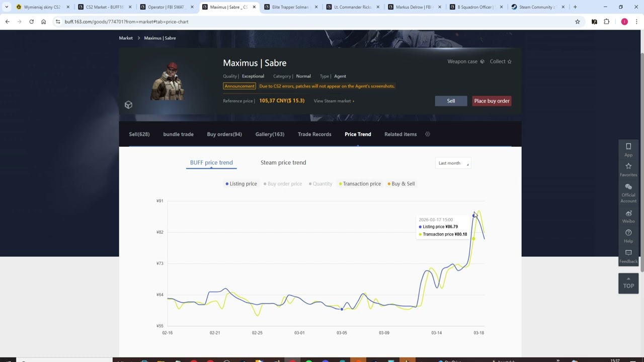The width and height of the screenshot is (644, 362).
Task: Select the BUFF price trend tab
Action: 211,162
